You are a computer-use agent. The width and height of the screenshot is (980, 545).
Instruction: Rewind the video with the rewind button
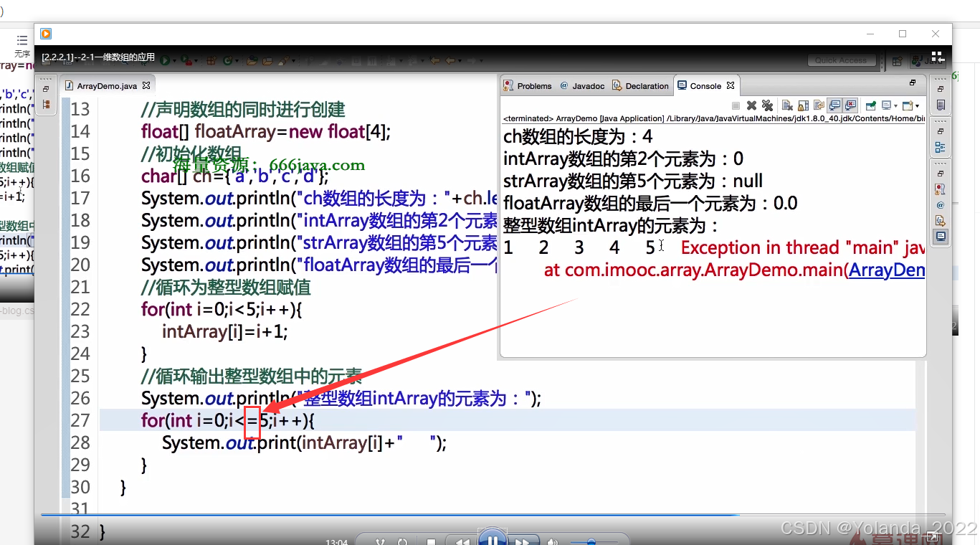pyautogui.click(x=462, y=541)
